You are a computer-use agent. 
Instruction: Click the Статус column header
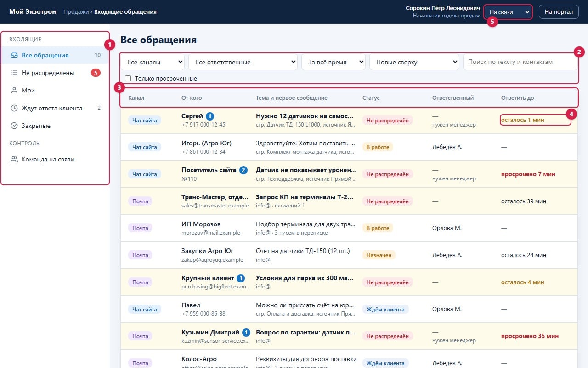click(371, 98)
